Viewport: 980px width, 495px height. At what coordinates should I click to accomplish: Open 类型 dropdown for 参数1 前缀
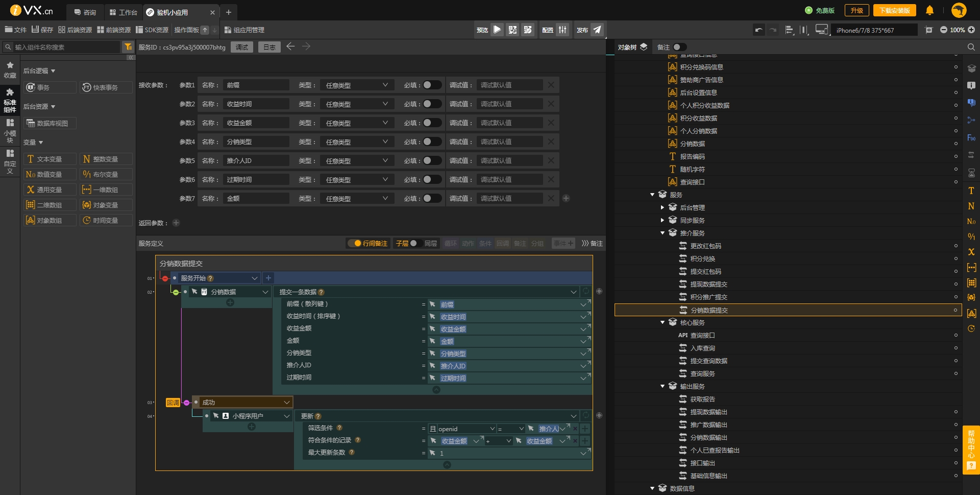click(357, 85)
